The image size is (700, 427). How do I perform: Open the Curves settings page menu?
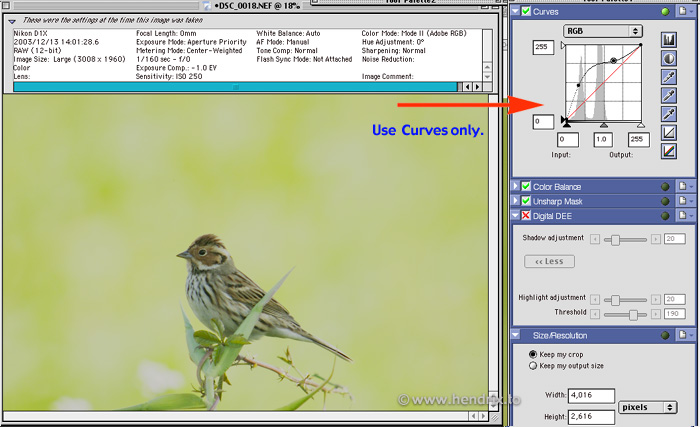pyautogui.click(x=685, y=11)
